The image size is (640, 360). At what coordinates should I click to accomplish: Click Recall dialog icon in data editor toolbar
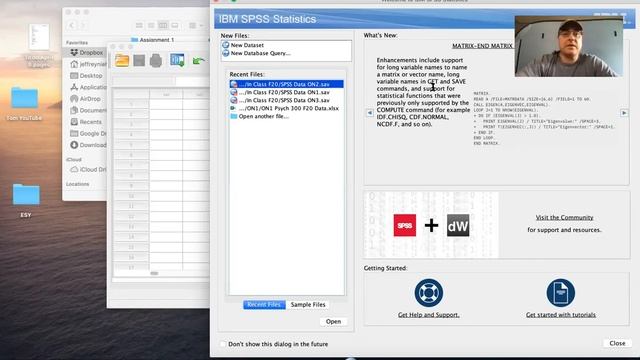click(177, 60)
